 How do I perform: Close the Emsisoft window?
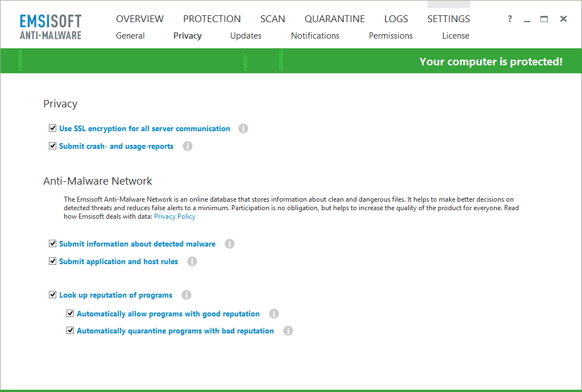563,19
